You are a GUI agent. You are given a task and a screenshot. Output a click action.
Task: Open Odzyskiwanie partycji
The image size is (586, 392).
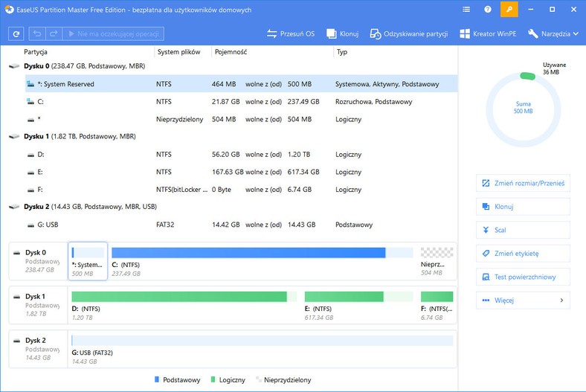tap(409, 34)
